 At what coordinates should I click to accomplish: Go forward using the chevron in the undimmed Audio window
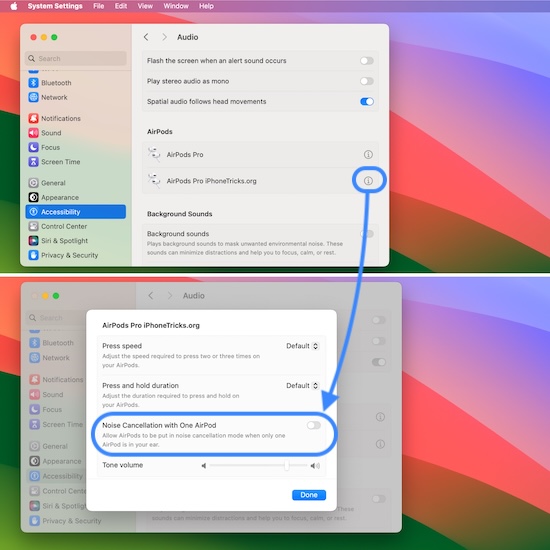(164, 37)
